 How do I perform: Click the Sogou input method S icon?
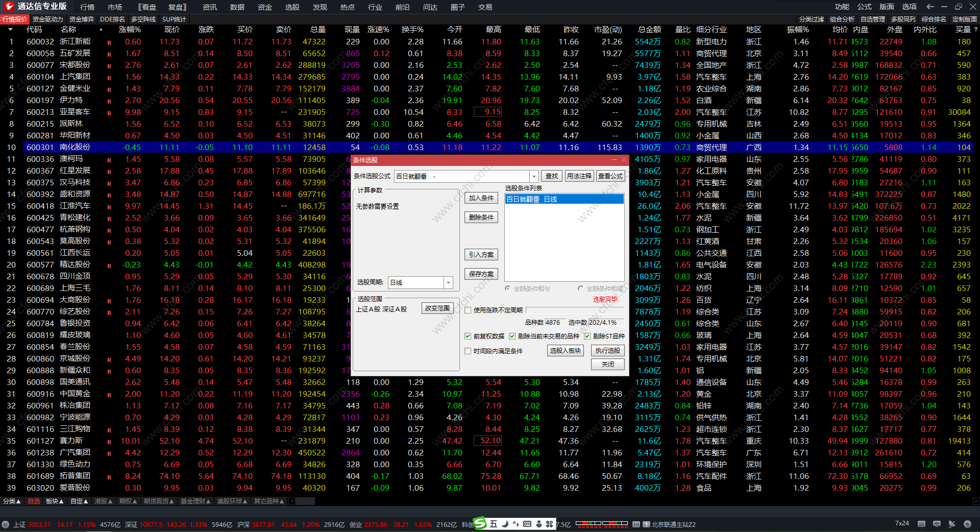[480, 523]
